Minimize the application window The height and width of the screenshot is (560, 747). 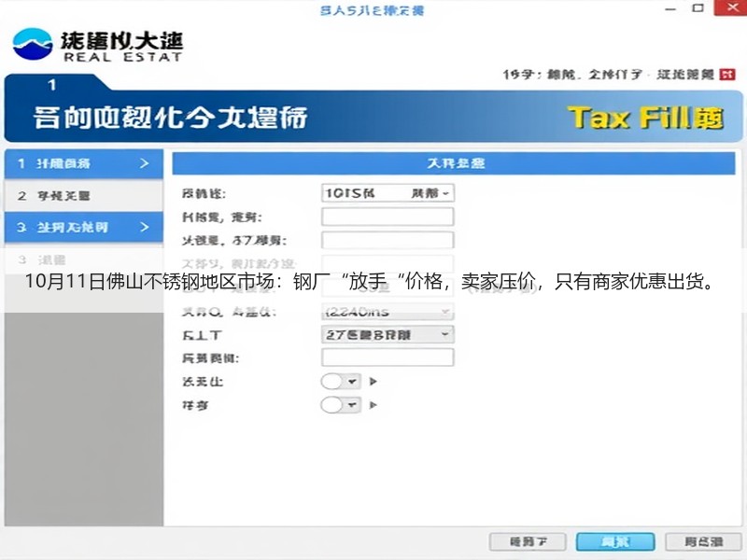tap(670, 8)
